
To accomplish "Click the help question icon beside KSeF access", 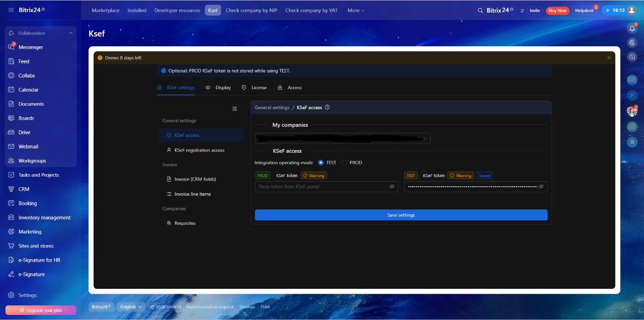I will point(328,108).
